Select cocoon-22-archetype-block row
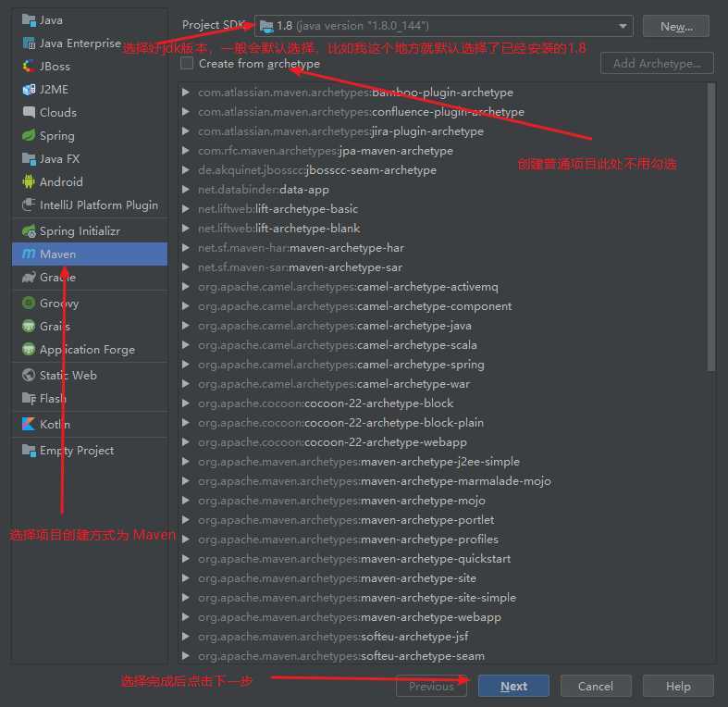Screen dimensions: 728x707 (x=442, y=403)
